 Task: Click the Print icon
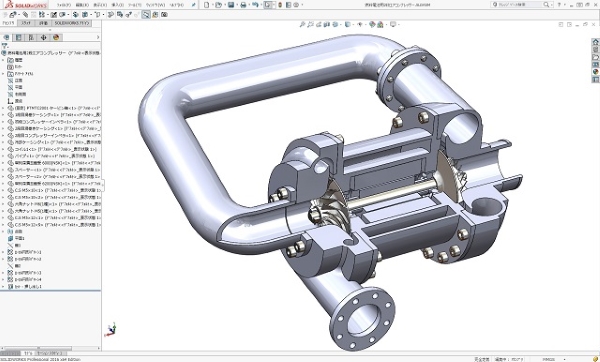tap(243, 5)
